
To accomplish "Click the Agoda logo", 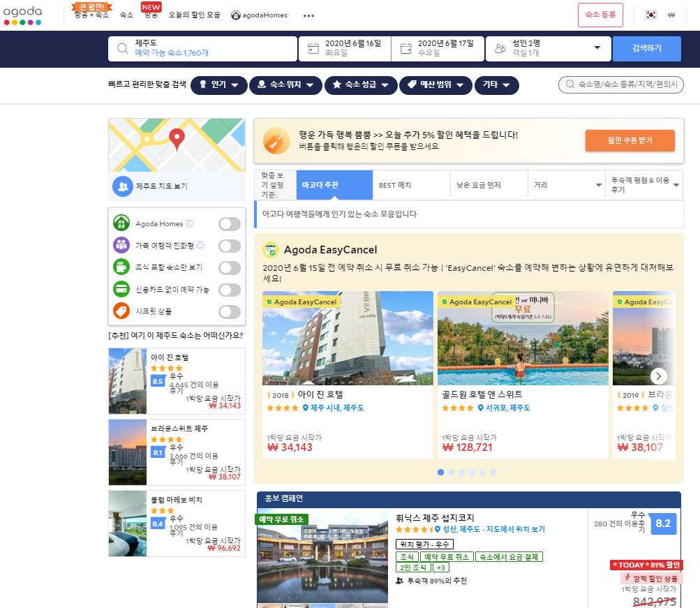I will (23, 15).
